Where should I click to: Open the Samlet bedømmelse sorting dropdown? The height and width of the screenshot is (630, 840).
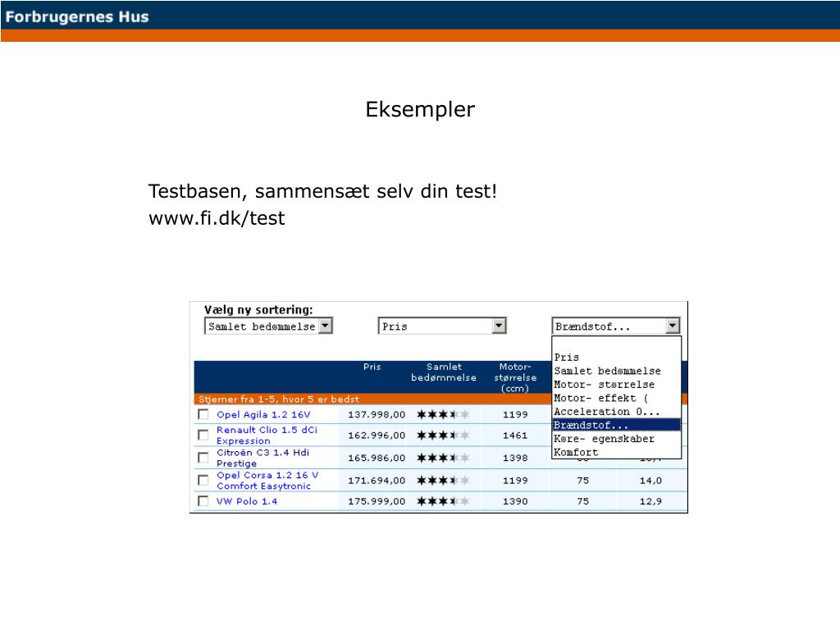[x=268, y=326]
